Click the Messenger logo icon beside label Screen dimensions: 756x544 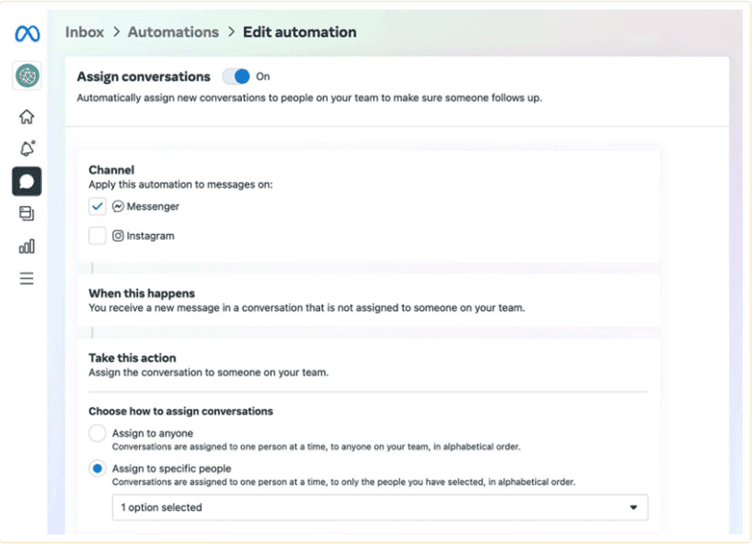tap(118, 207)
